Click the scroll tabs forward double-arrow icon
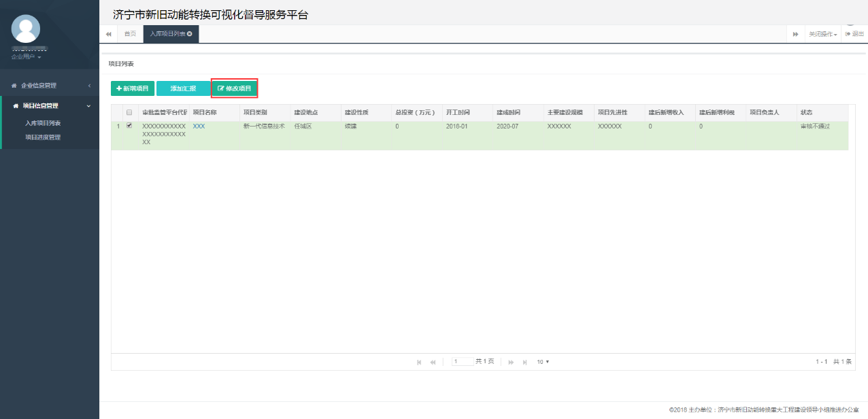Viewport: 868px width, 419px height. [796, 33]
